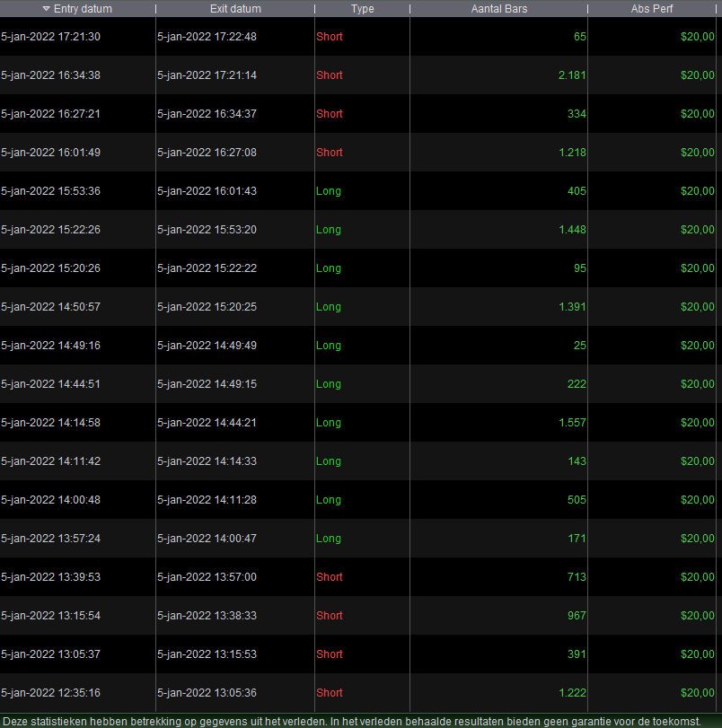722x728 pixels.
Task: Click bars value 25
Action: pos(580,345)
